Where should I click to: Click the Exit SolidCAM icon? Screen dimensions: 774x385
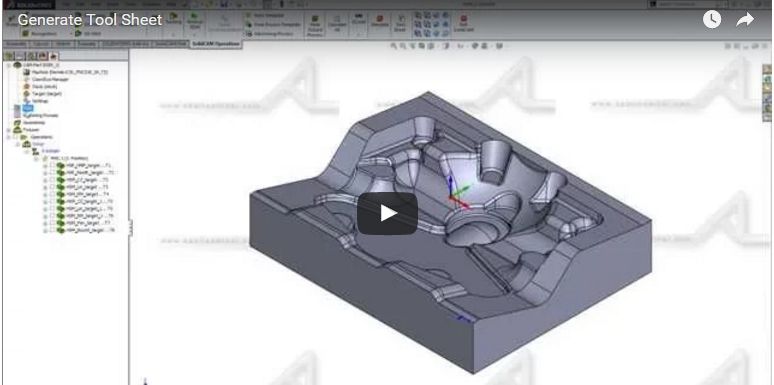pyautogui.click(x=463, y=23)
